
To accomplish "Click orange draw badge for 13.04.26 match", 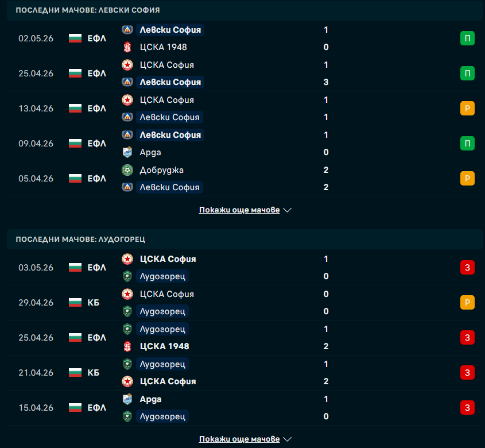I will 467,109.
